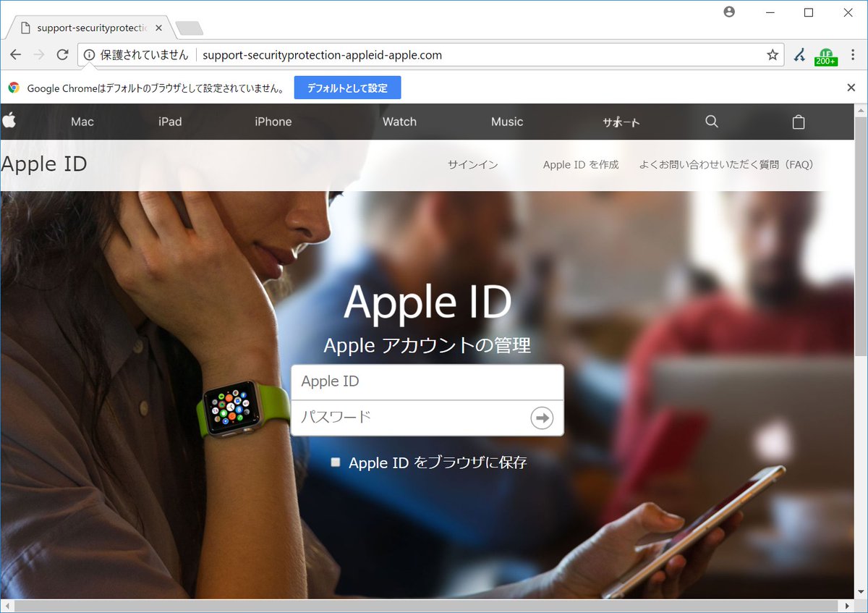Click the horizontal scrollbar left arrow
The width and height of the screenshot is (868, 613).
(x=7, y=605)
